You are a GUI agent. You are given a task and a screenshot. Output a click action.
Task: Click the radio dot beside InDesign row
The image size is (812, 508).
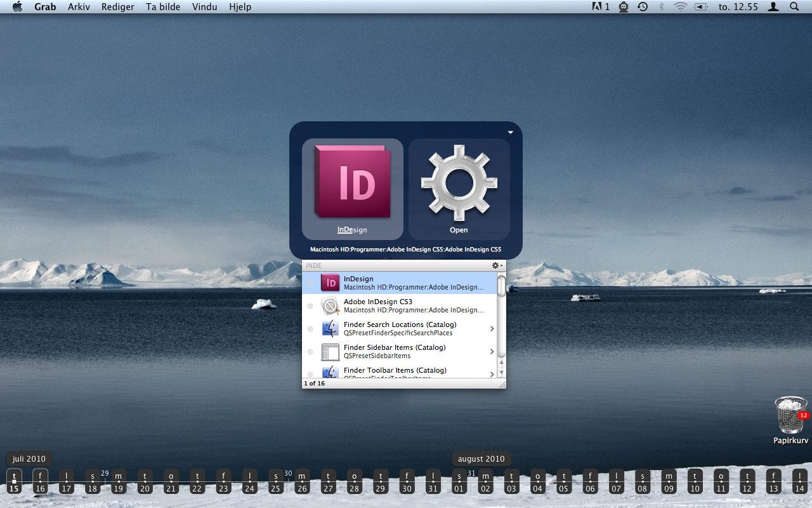[310, 283]
